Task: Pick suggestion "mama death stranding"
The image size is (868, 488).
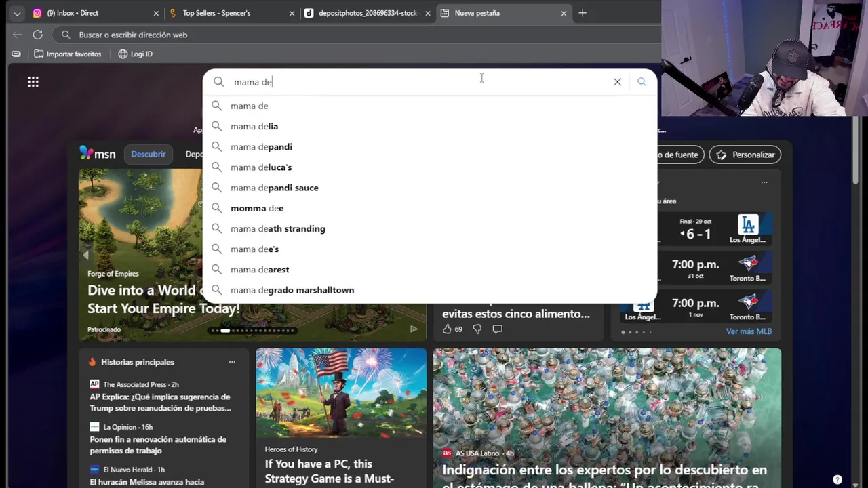Action: (x=430, y=228)
